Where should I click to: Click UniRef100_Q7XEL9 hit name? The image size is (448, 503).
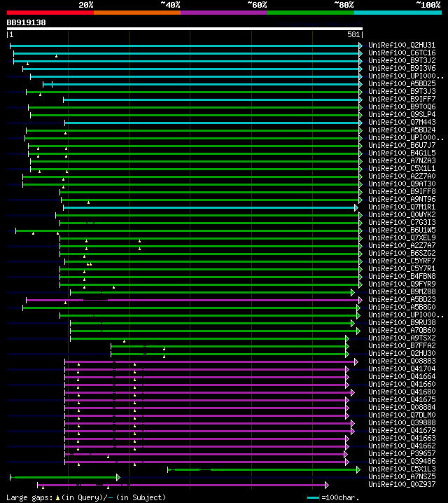point(402,237)
